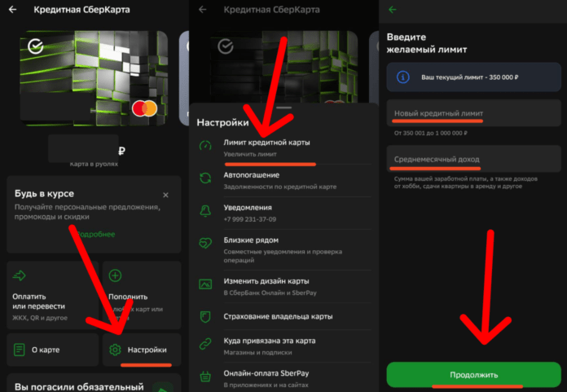Open 'Оплатить или перевести' tile
The image size is (567, 392).
pyautogui.click(x=52, y=295)
